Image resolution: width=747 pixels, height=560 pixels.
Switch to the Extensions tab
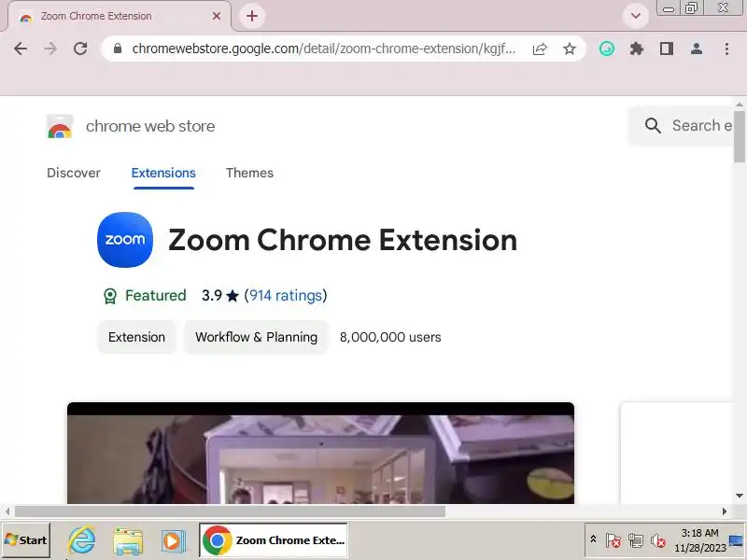click(x=163, y=173)
